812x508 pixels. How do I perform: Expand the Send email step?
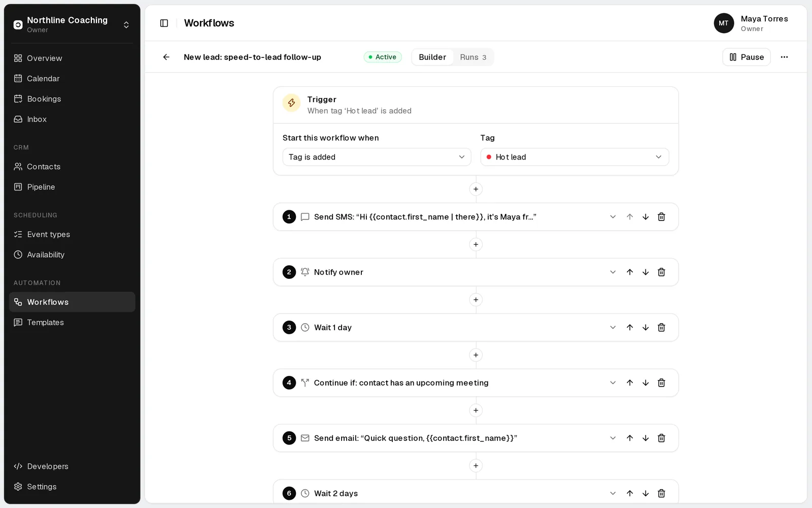(613, 438)
